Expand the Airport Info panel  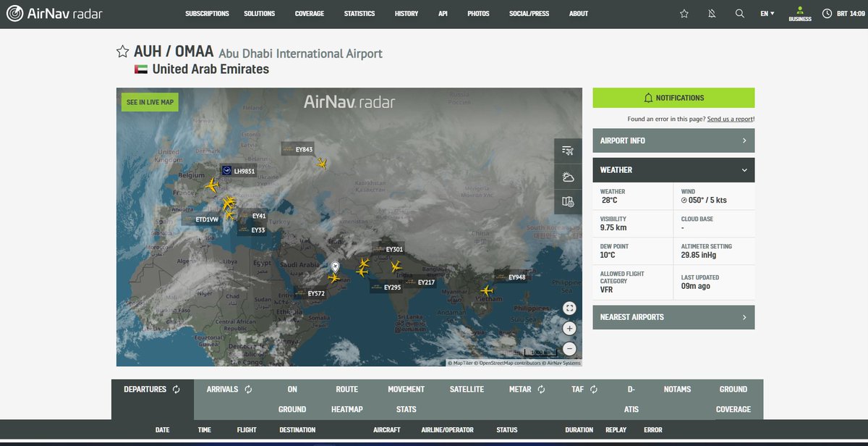[x=673, y=140]
